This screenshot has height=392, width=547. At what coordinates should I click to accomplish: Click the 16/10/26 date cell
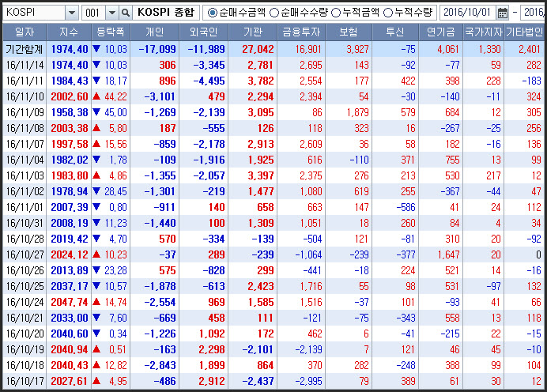[25, 270]
